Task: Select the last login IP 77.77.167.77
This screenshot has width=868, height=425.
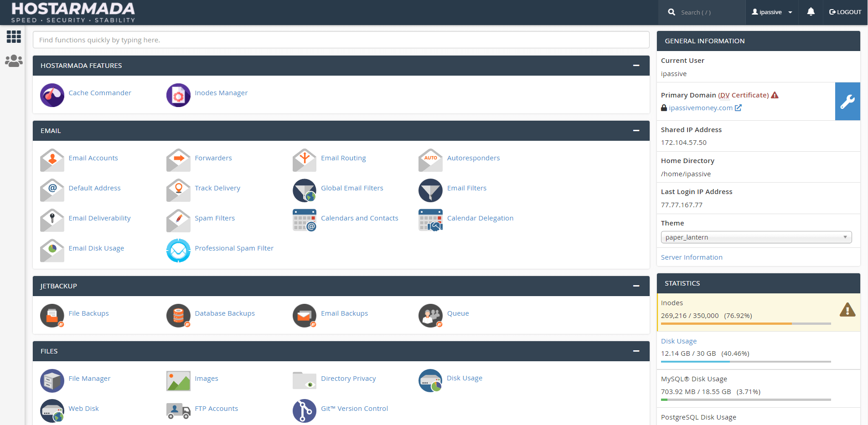Action: tap(682, 205)
